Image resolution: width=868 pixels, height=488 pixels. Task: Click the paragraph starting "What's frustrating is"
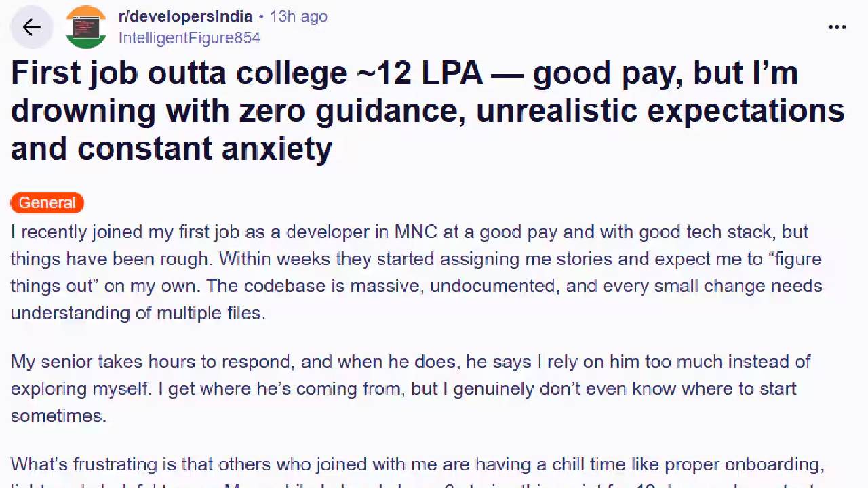click(x=417, y=465)
